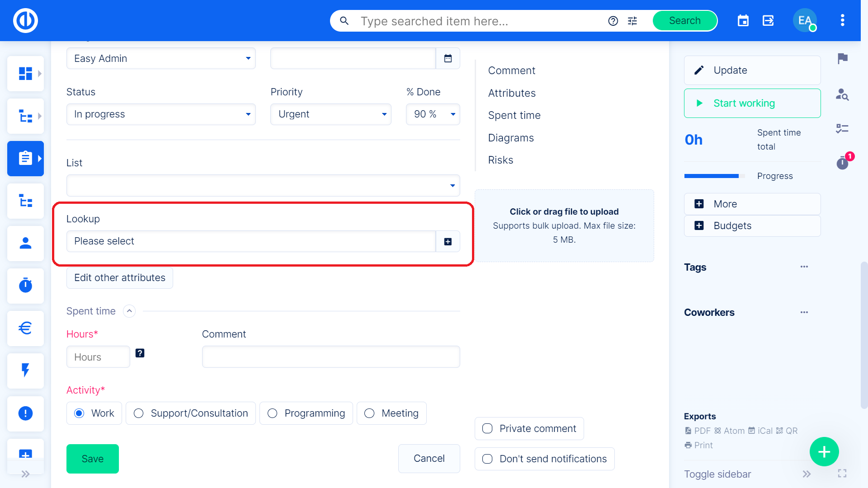Jump to the Spent time section link

(514, 115)
